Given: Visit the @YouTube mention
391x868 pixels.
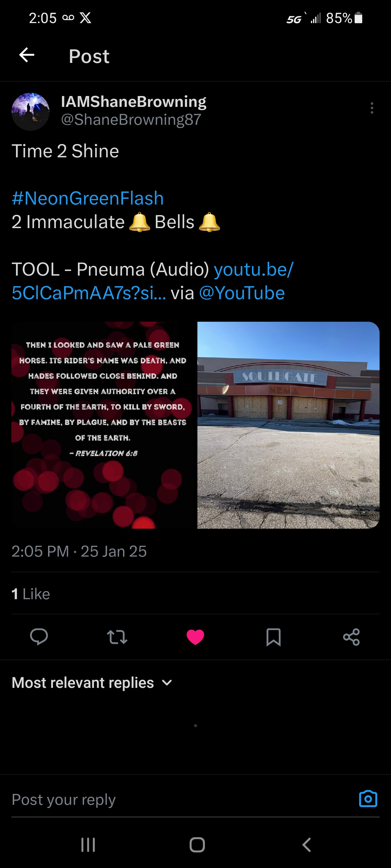Looking at the screenshot, I should (242, 293).
